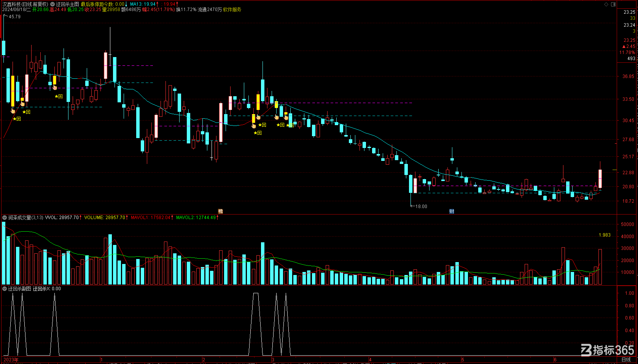Click the MAVOL2: 12744.49 label
The height and width of the screenshot is (364, 638).
[x=196, y=218]
